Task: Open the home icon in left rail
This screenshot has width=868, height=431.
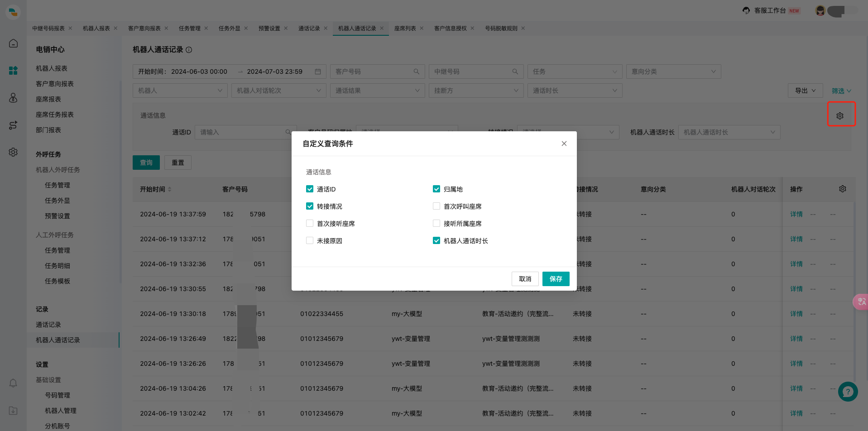Action: [13, 43]
